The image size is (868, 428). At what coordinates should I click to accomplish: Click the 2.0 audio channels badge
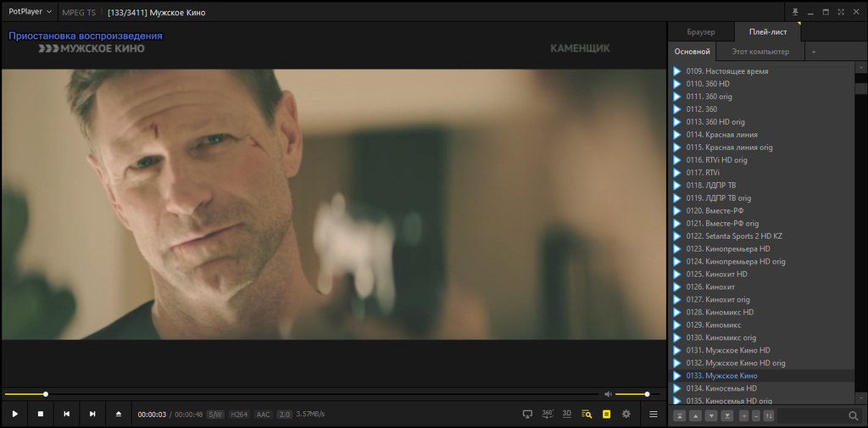pyautogui.click(x=284, y=414)
